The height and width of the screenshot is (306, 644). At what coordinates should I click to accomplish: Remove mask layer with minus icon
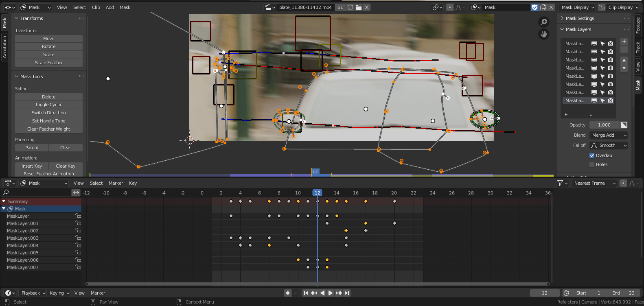coord(624,49)
